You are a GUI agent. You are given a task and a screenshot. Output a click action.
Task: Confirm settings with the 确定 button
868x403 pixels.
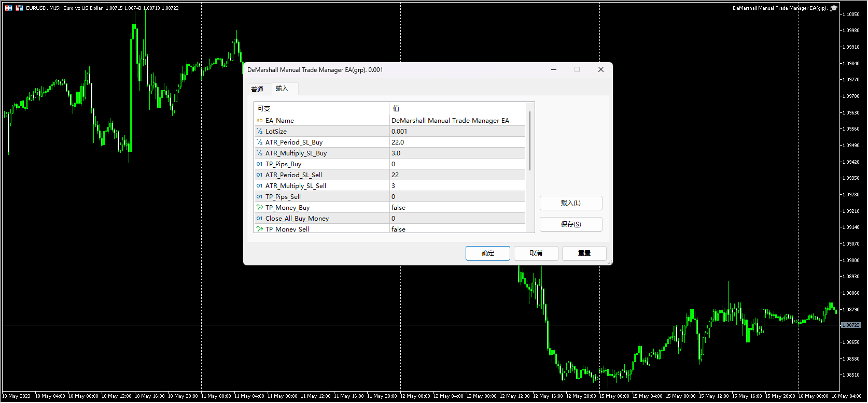click(487, 253)
